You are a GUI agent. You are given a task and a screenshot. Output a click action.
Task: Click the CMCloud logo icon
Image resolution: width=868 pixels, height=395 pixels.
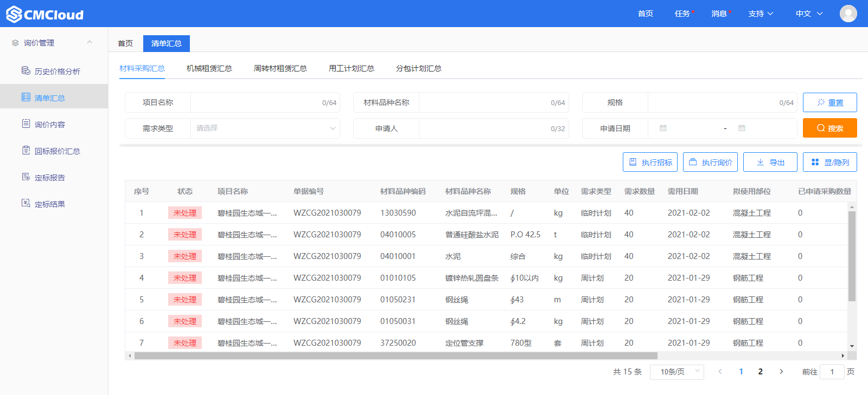coord(14,14)
